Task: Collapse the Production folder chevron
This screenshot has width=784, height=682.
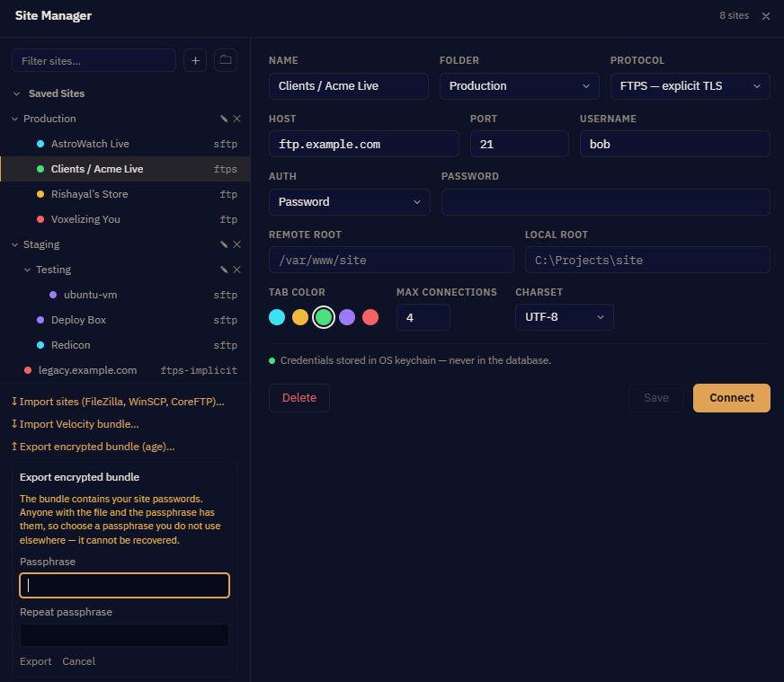Action: click(x=15, y=119)
